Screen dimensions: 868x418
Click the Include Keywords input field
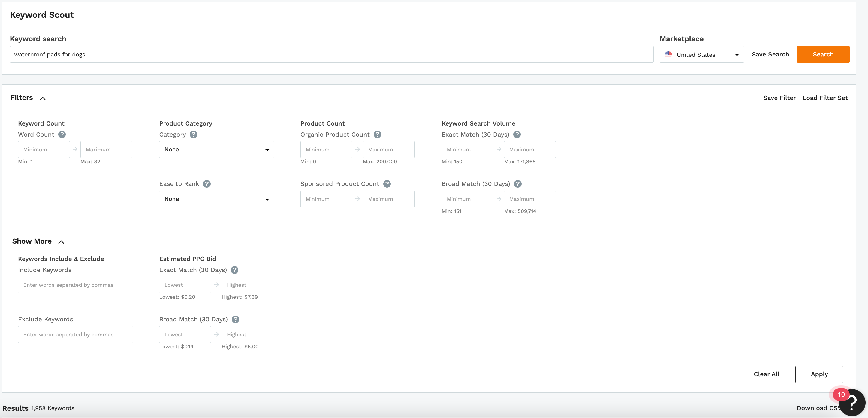[x=75, y=285]
